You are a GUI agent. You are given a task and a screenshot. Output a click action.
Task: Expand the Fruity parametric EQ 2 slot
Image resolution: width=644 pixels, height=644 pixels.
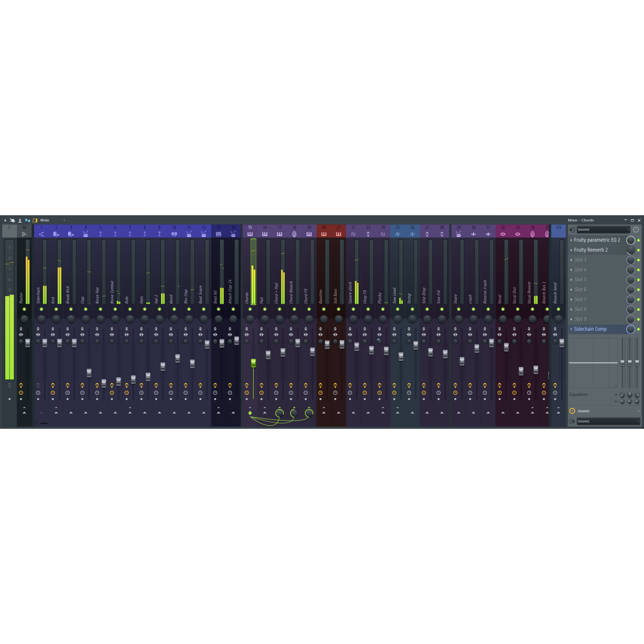(571, 240)
